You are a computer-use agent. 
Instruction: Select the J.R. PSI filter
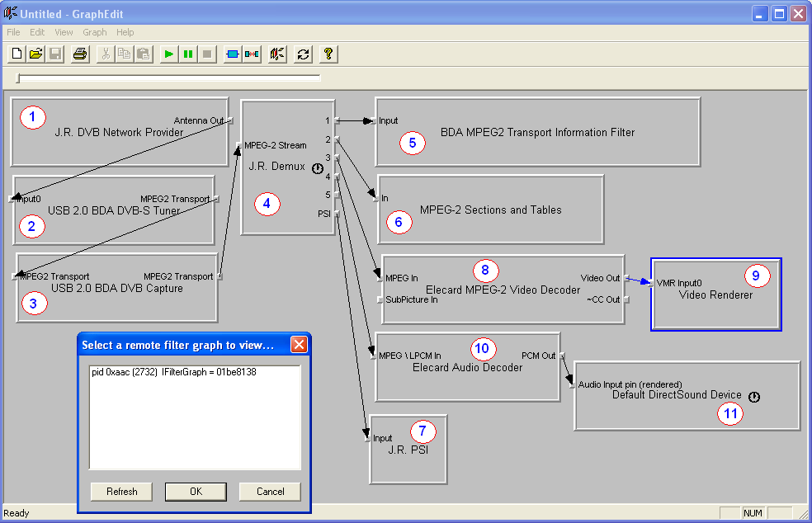tap(408, 450)
